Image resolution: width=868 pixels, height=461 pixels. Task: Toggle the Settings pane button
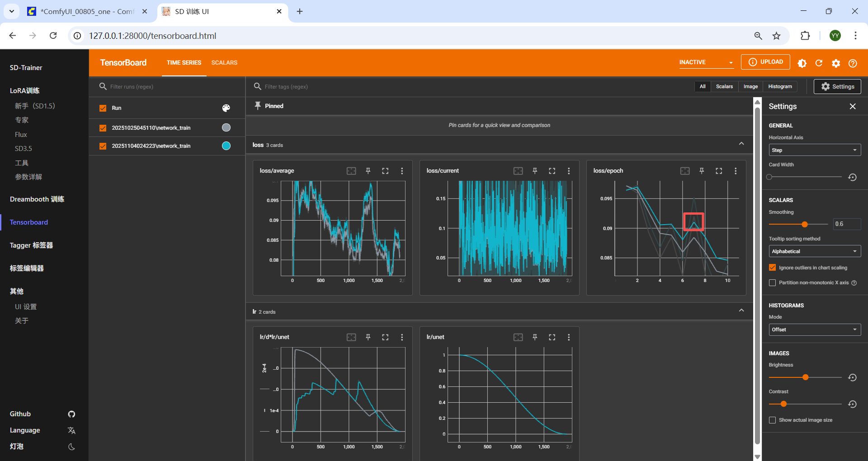(837, 86)
